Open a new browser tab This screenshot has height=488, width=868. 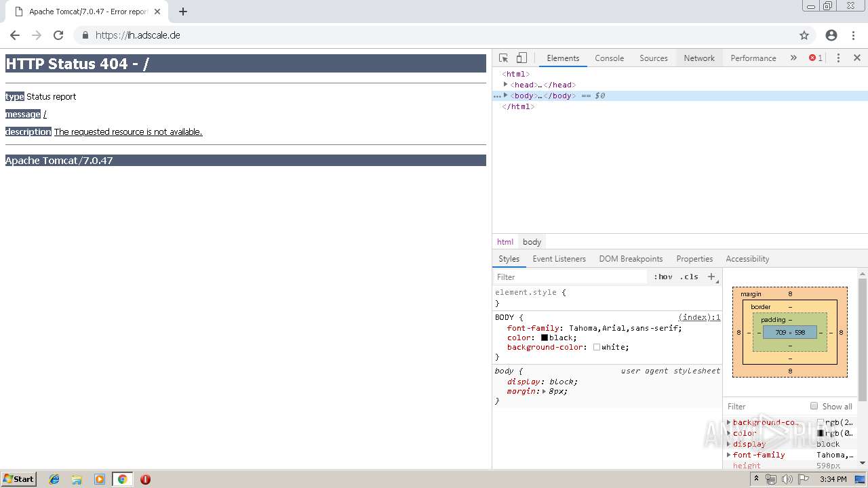[x=183, y=12]
